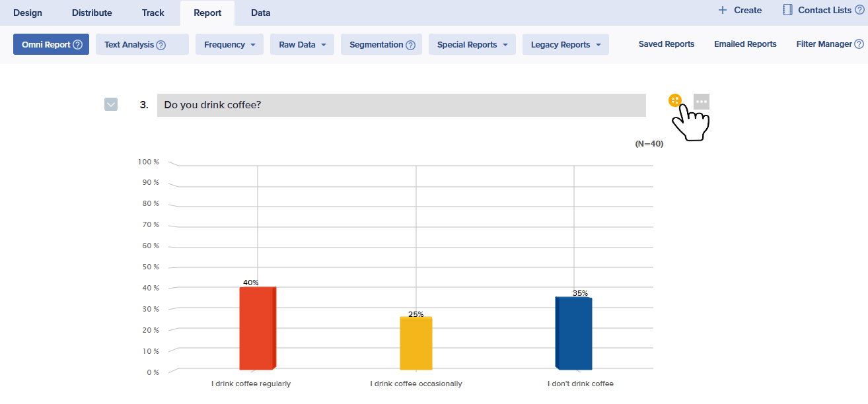Click the Contact Lists notebook icon
Viewport: 868px width, 404px height.
(787, 10)
